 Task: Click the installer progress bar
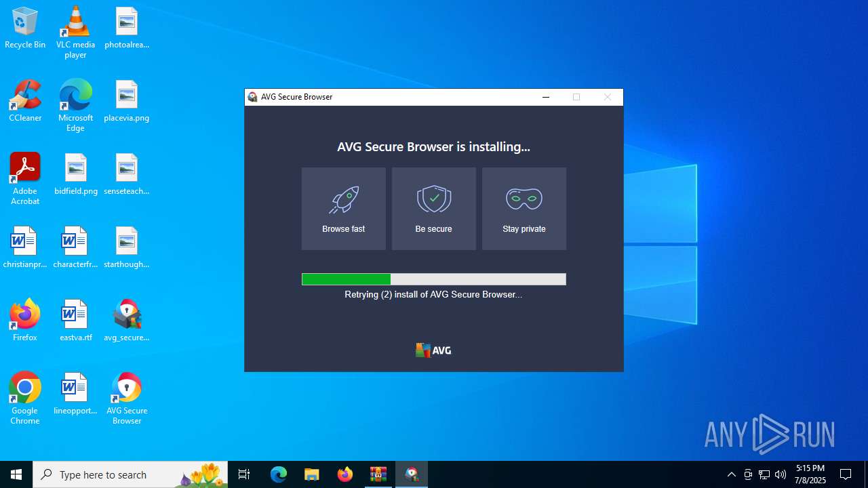434,279
